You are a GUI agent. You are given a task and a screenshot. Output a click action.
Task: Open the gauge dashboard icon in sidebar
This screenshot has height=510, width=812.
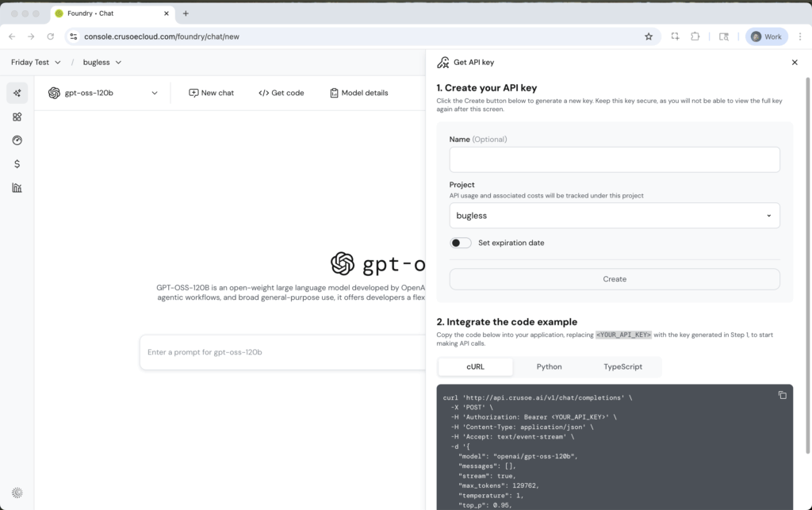pos(17,140)
